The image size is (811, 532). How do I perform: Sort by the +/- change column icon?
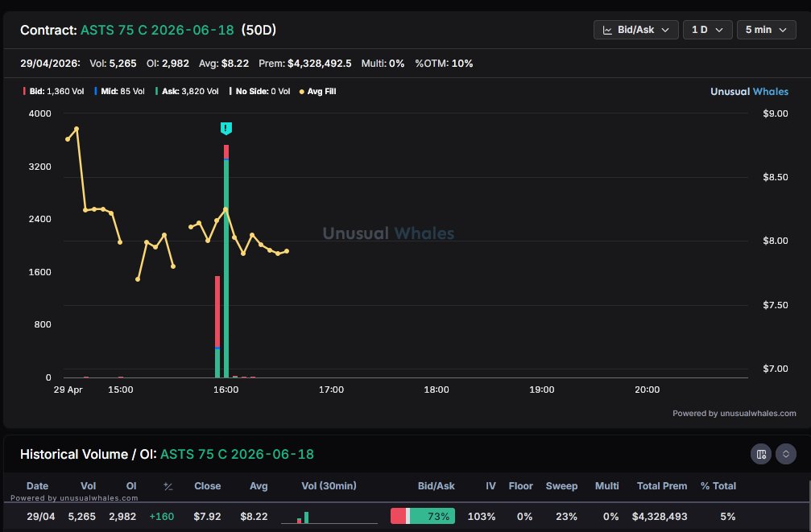click(168, 486)
